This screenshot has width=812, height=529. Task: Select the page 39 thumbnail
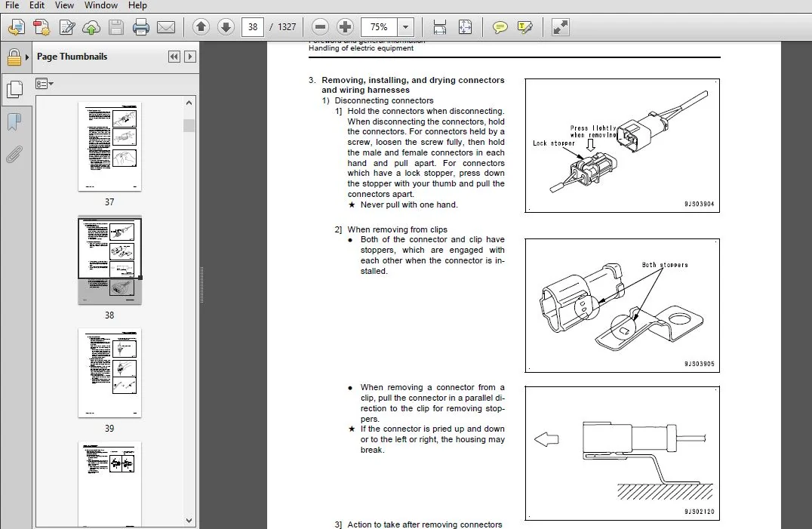click(109, 373)
